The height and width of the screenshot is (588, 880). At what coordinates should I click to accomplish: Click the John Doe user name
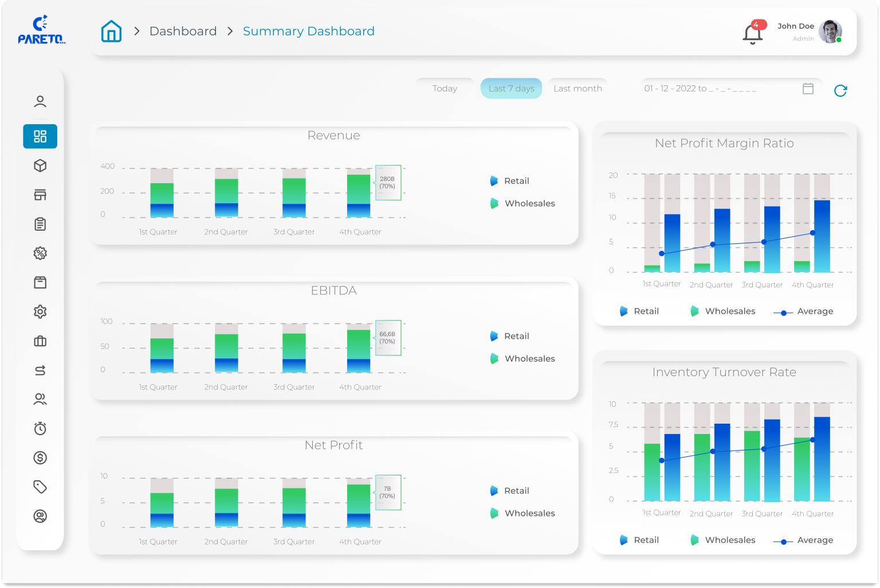coord(796,26)
